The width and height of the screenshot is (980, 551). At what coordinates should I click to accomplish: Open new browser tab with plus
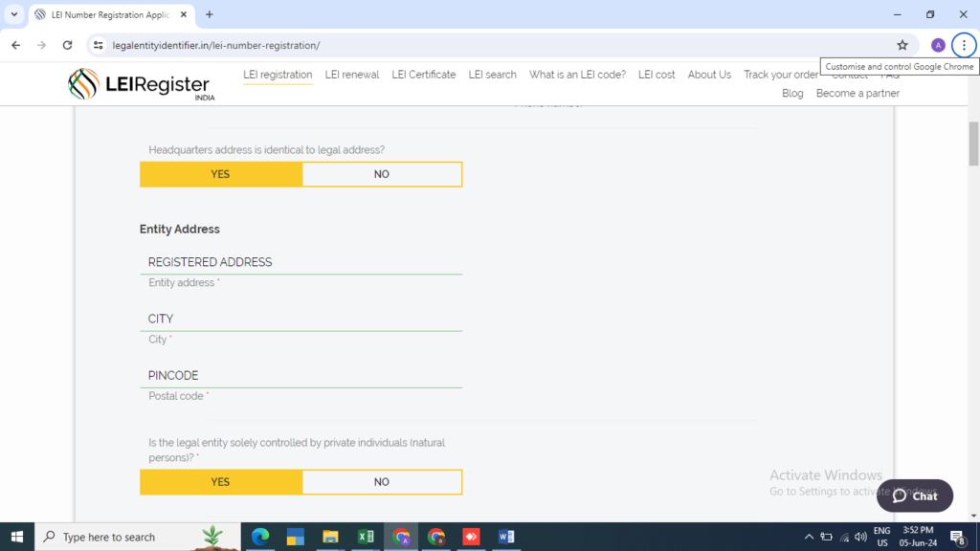(x=210, y=14)
